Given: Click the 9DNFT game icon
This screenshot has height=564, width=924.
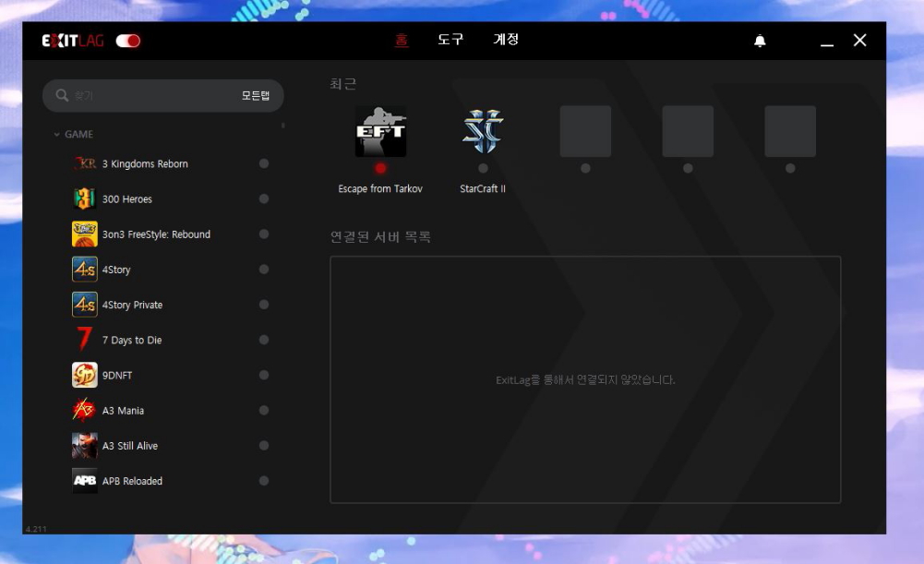Looking at the screenshot, I should pos(84,375).
